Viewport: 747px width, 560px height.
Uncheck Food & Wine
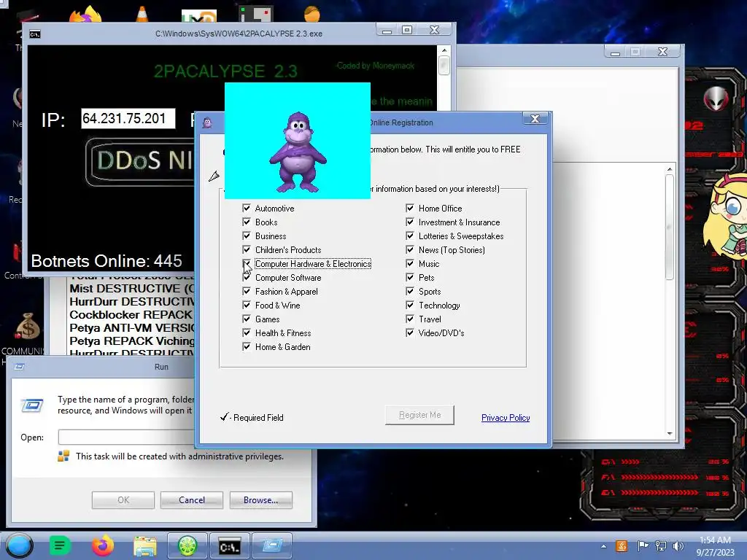(247, 305)
